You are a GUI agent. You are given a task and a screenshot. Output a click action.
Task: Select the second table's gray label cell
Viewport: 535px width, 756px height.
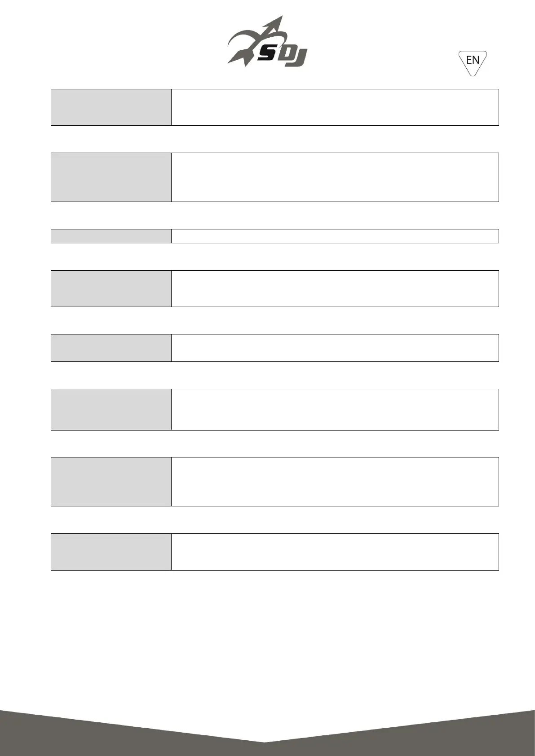tap(111, 177)
